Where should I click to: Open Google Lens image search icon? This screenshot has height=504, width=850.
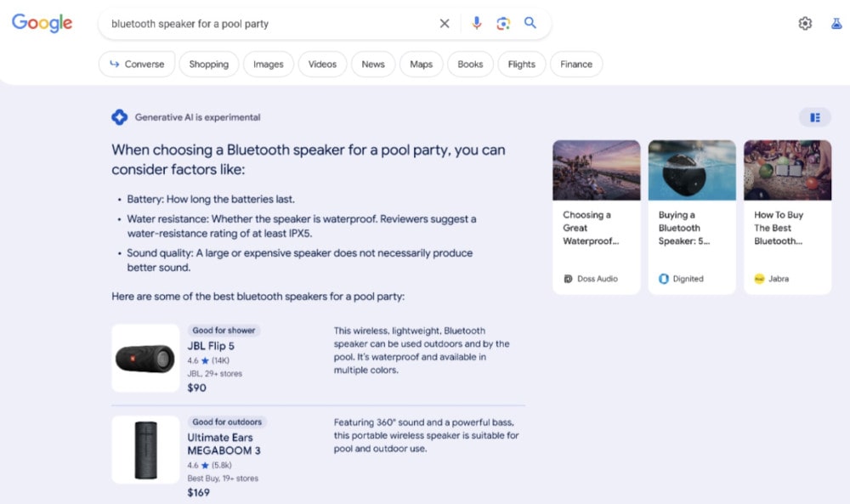click(x=503, y=24)
